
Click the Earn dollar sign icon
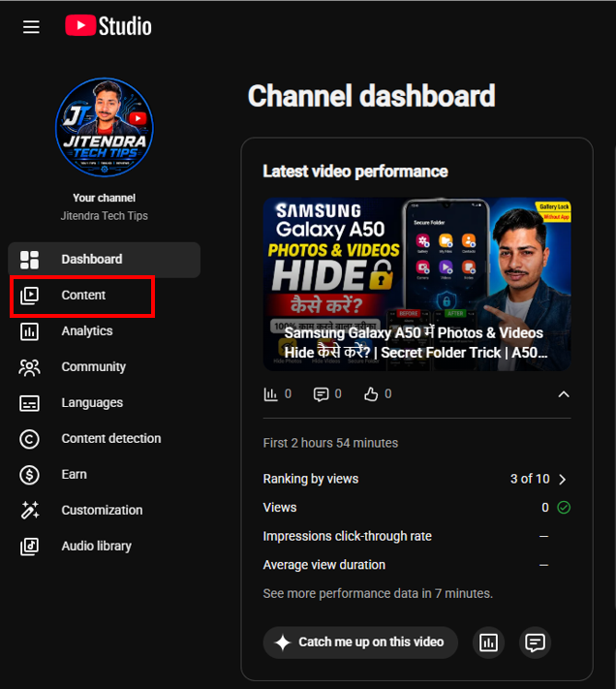(29, 475)
